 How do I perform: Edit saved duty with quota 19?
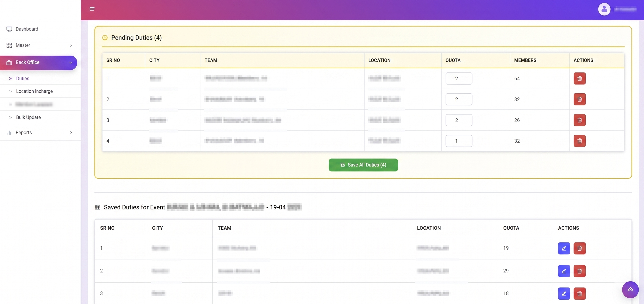click(x=564, y=248)
